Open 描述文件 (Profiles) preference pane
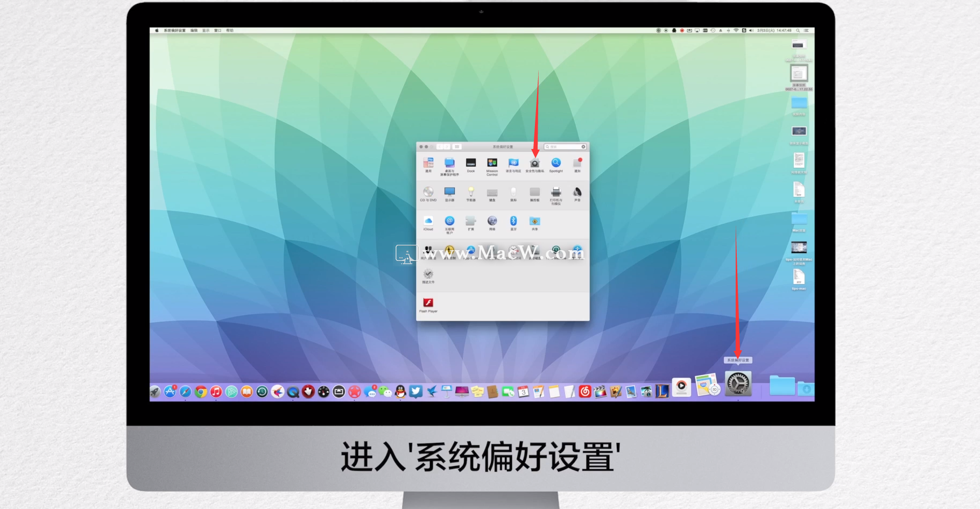The width and height of the screenshot is (980, 509). point(428,276)
